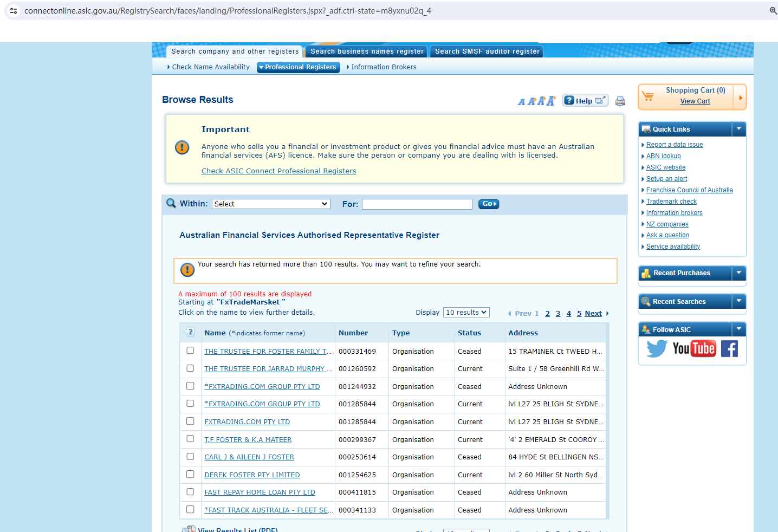Collapse the Follow ASIC panel arrow
Viewport: 778px width, 532px height.
pos(739,329)
